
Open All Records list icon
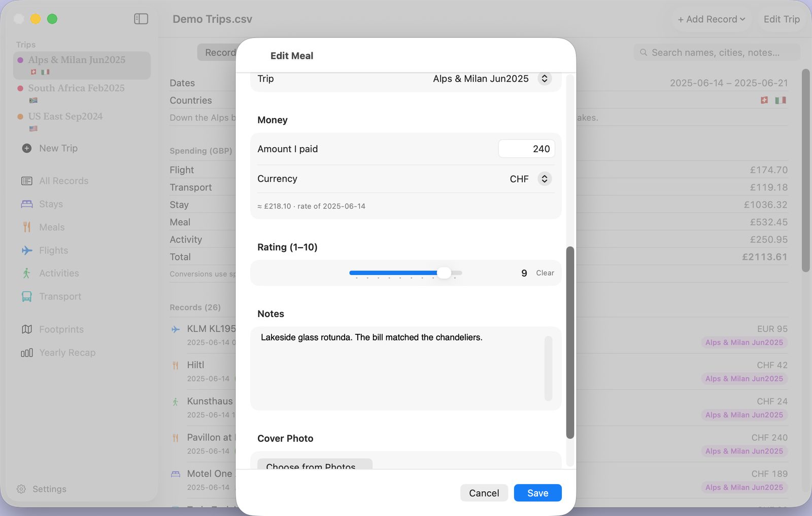[x=27, y=181]
